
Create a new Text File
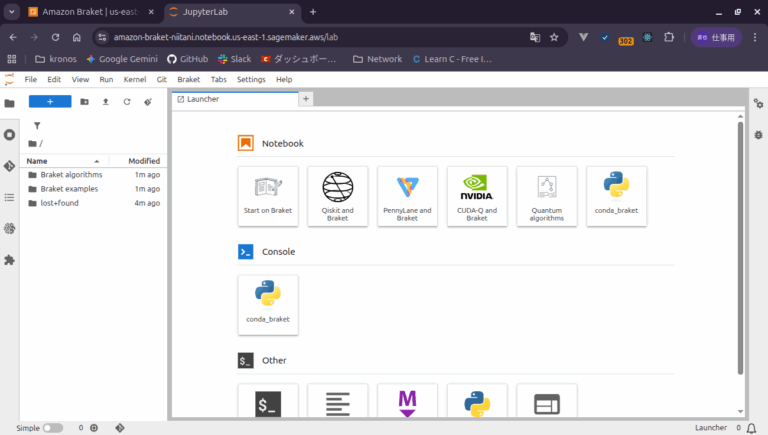click(x=337, y=401)
